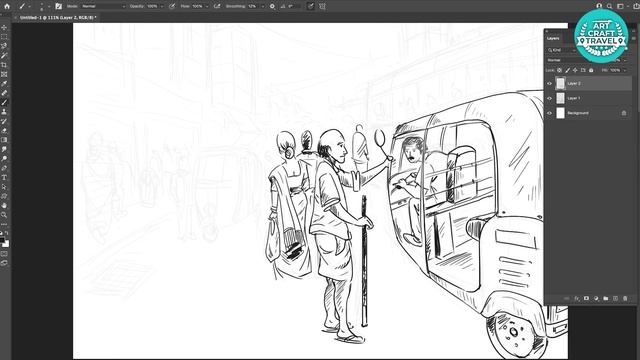Open the Opacity slider dropdown arrow
Image resolution: width=640 pixels, height=360 pixels.
[162, 7]
